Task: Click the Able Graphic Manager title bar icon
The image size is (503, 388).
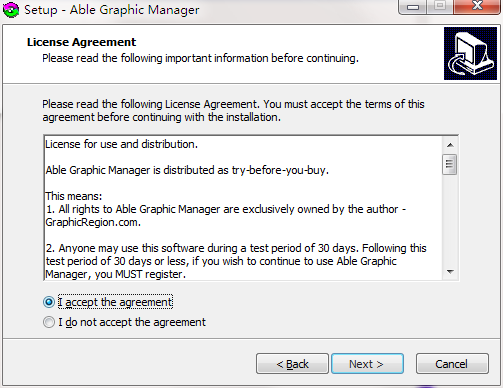Action: pos(11,10)
